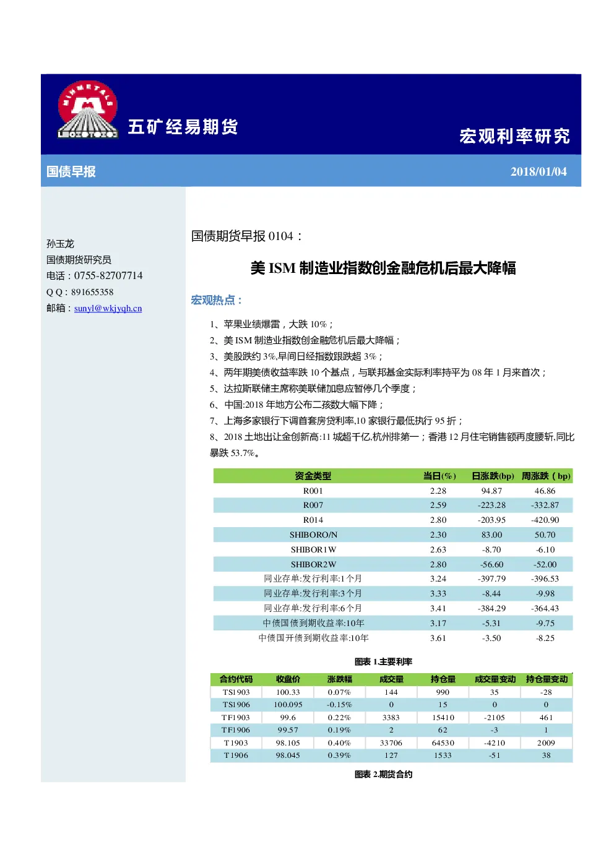Click the value 83.00 in the SHIBORO/N row
The image size is (614, 868).
[492, 535]
